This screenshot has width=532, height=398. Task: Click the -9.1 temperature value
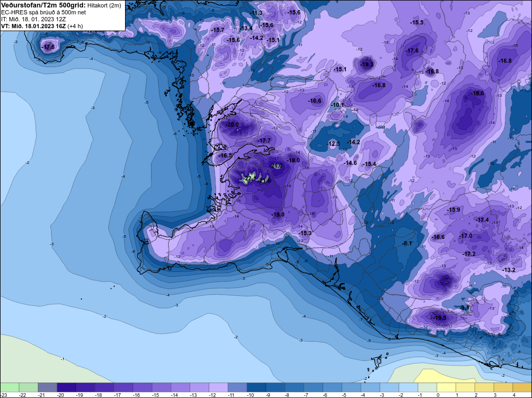(465, 308)
